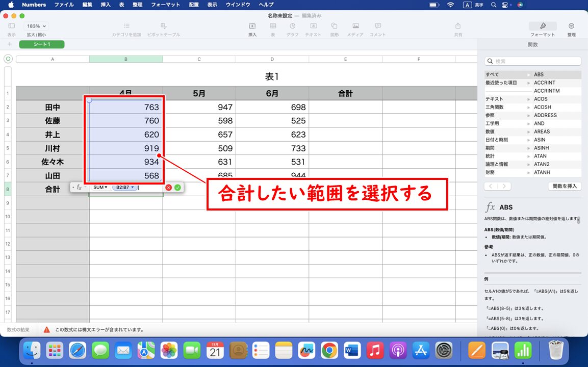
Task: Open the 整理 panel icon
Action: tap(571, 28)
